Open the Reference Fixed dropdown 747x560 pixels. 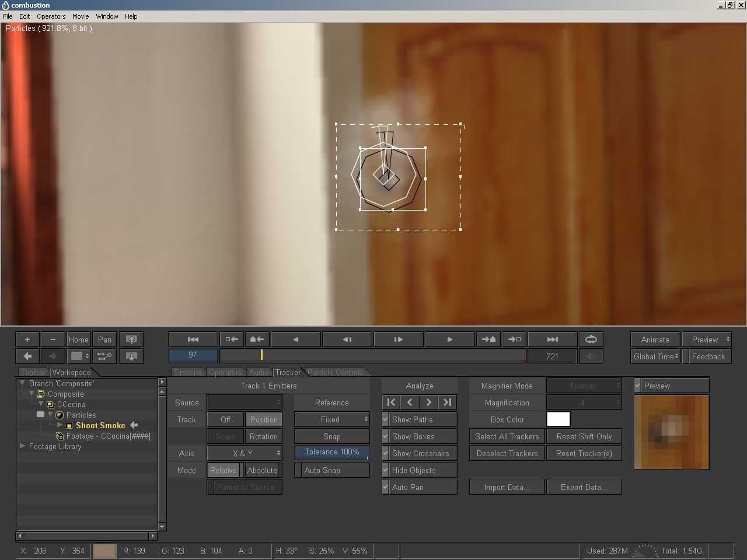[x=332, y=419]
